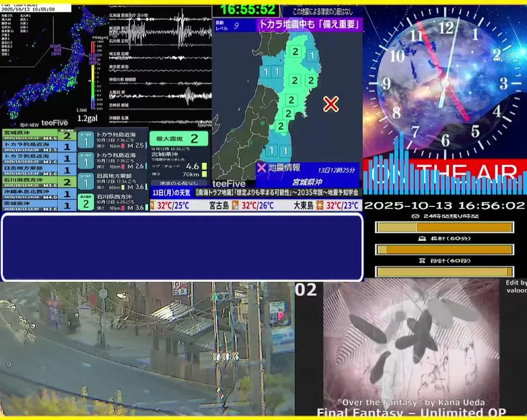Click the clock icon beside 長針(60分)
Image resolution: width=527 pixels, height=420 pixels.
click(422, 238)
